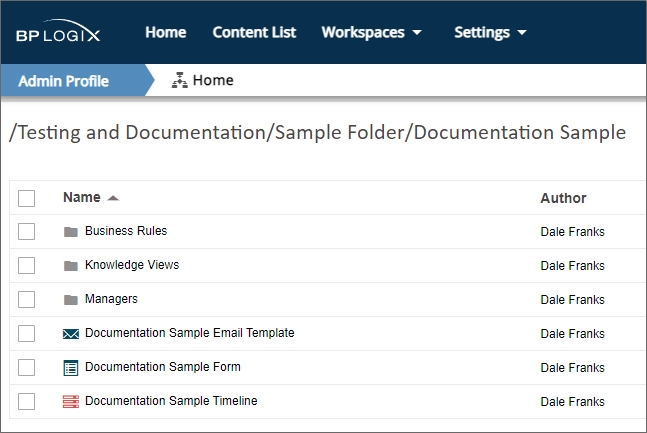Viewport: 647px width, 433px height.
Task: Click the red Timeline icon
Action: [x=70, y=402]
